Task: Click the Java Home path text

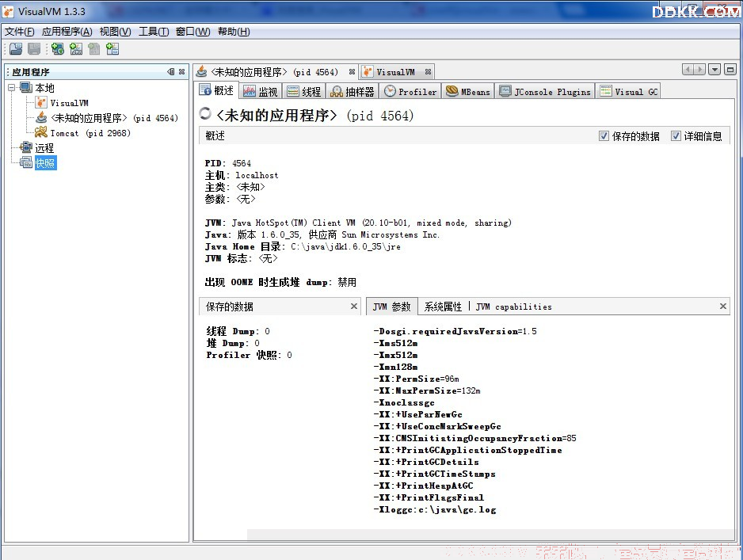Action: [345, 246]
